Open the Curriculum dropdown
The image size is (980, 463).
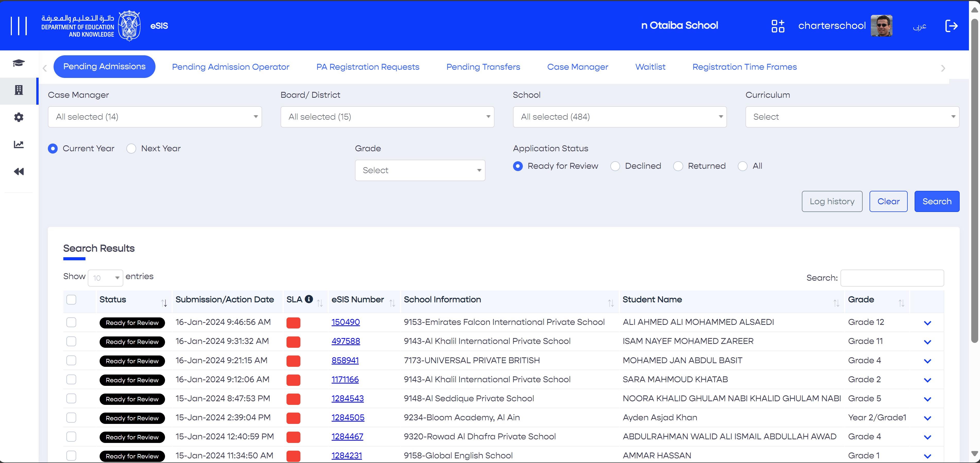click(852, 117)
